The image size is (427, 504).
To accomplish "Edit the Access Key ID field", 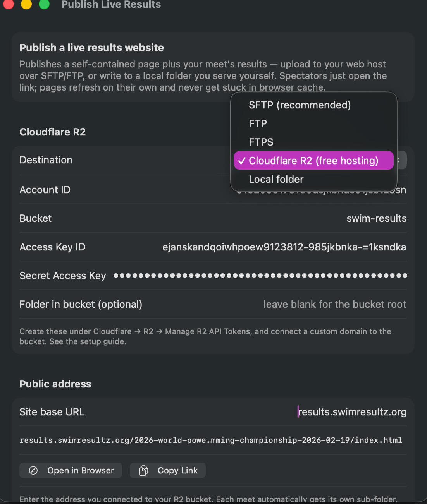I will [x=284, y=247].
